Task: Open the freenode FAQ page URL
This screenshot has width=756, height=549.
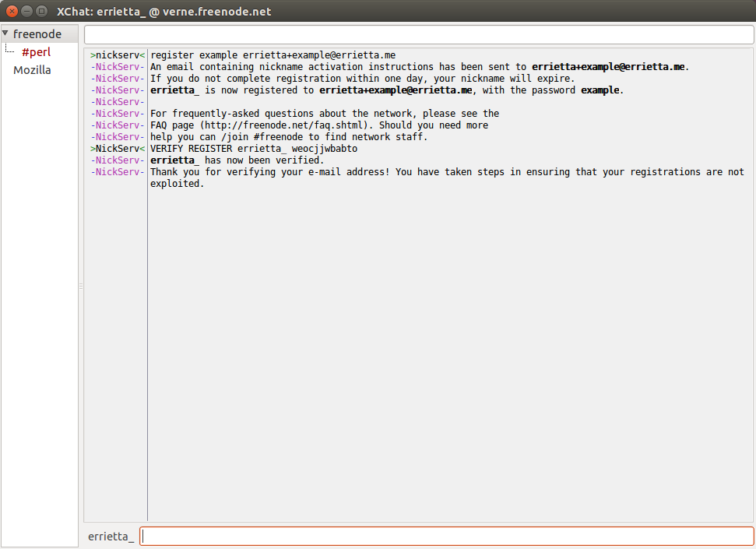Action: coord(283,125)
